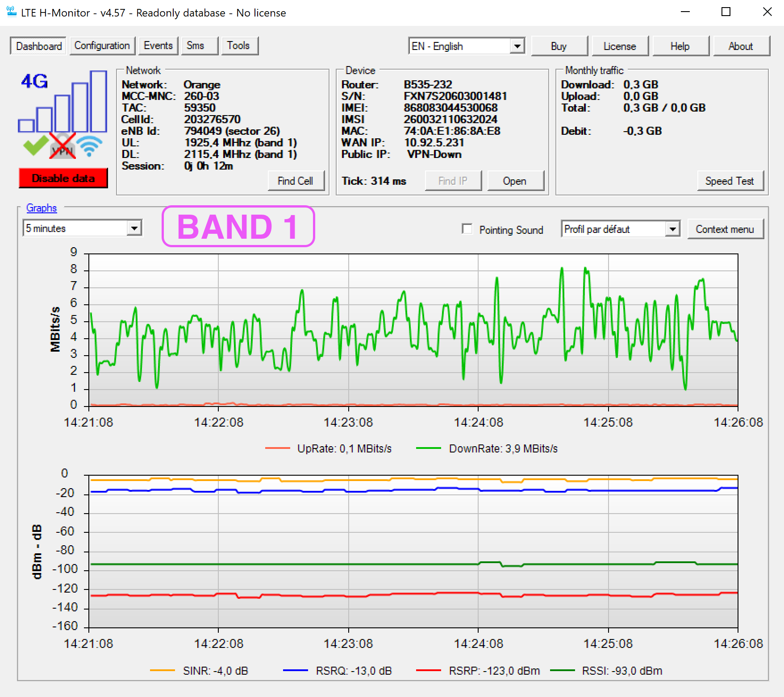Click the MCC-MNC value 260-03
784x697 pixels.
[x=201, y=96]
